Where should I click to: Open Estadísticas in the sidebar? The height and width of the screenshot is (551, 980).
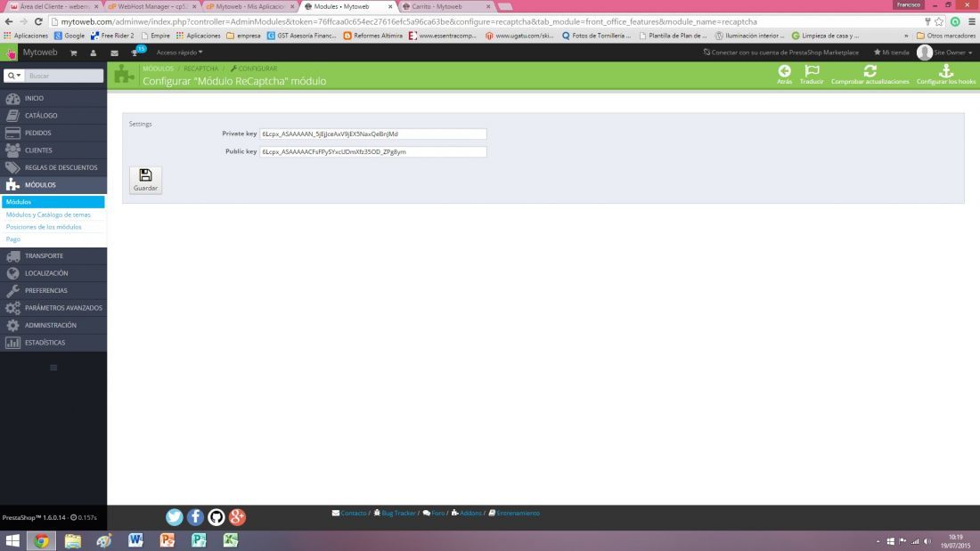point(53,343)
